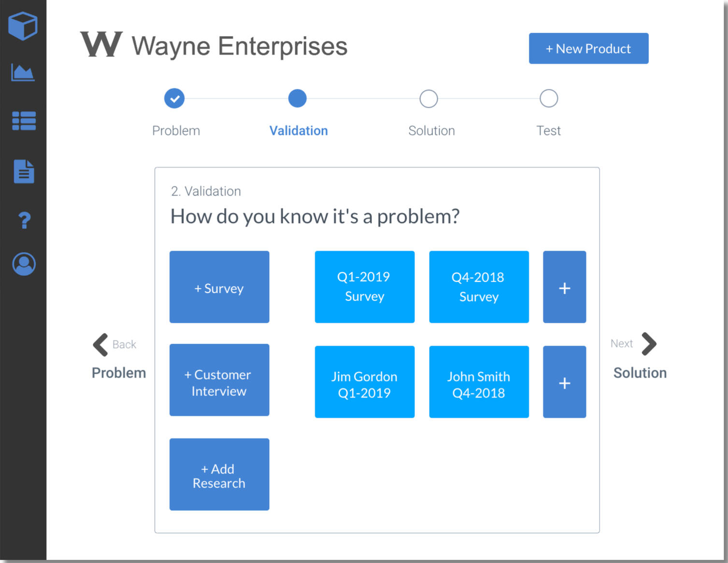Add a new Customer Interview
Screen dimensions: 728x563
point(219,380)
